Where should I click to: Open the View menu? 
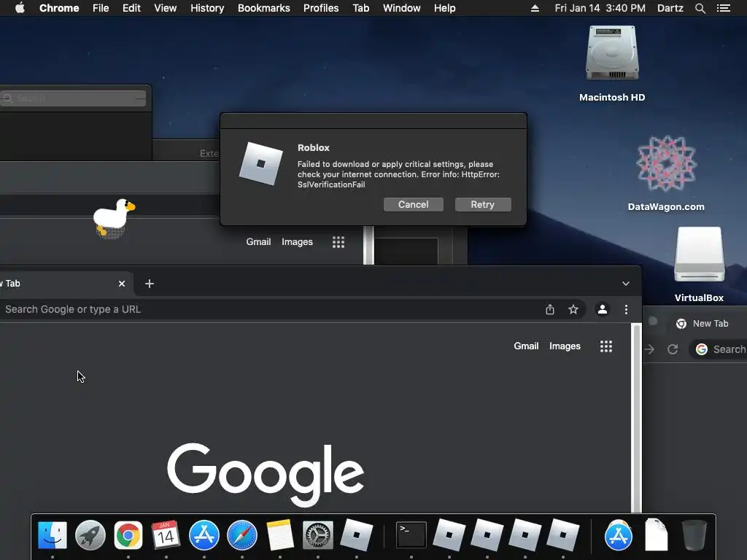[x=166, y=8]
